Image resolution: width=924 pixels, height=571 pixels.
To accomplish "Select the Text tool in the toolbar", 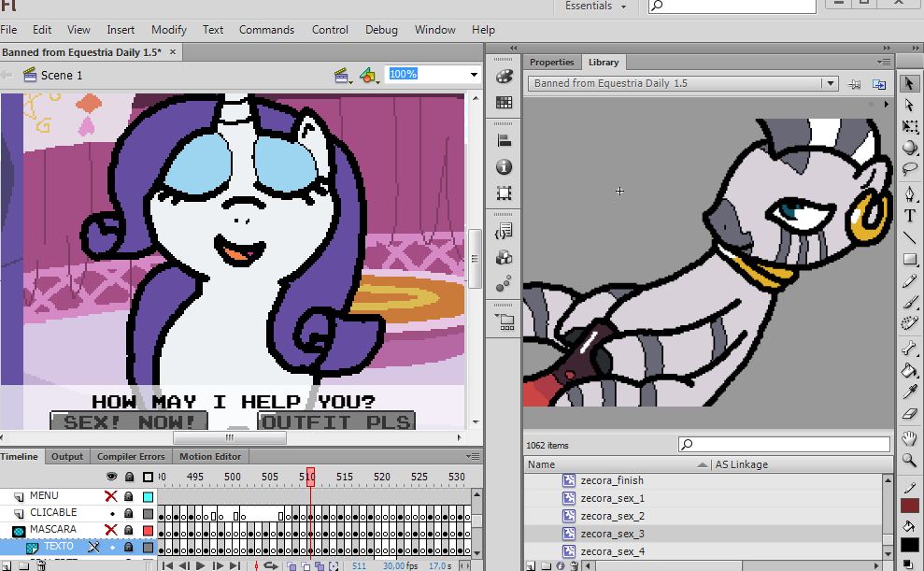I will [909, 216].
